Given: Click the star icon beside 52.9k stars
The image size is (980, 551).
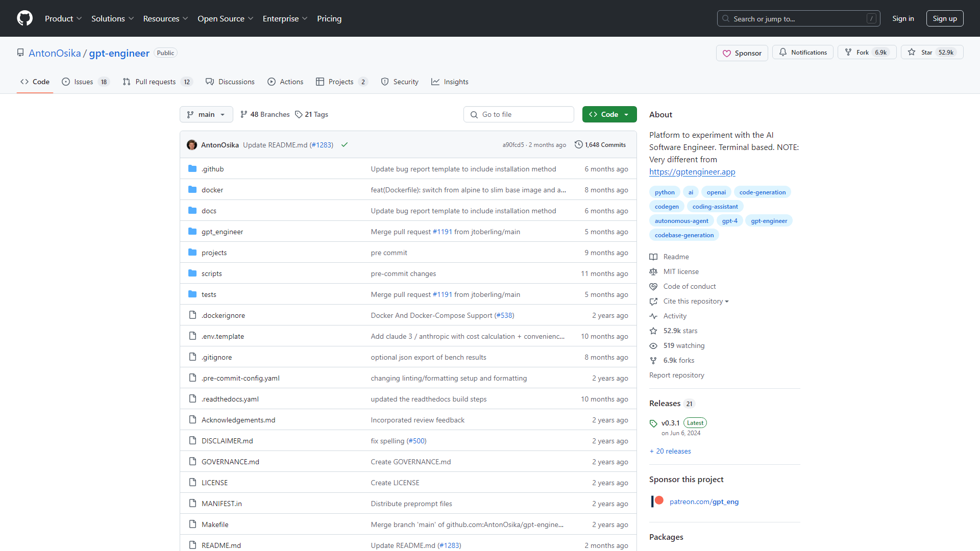Looking at the screenshot, I should point(653,331).
